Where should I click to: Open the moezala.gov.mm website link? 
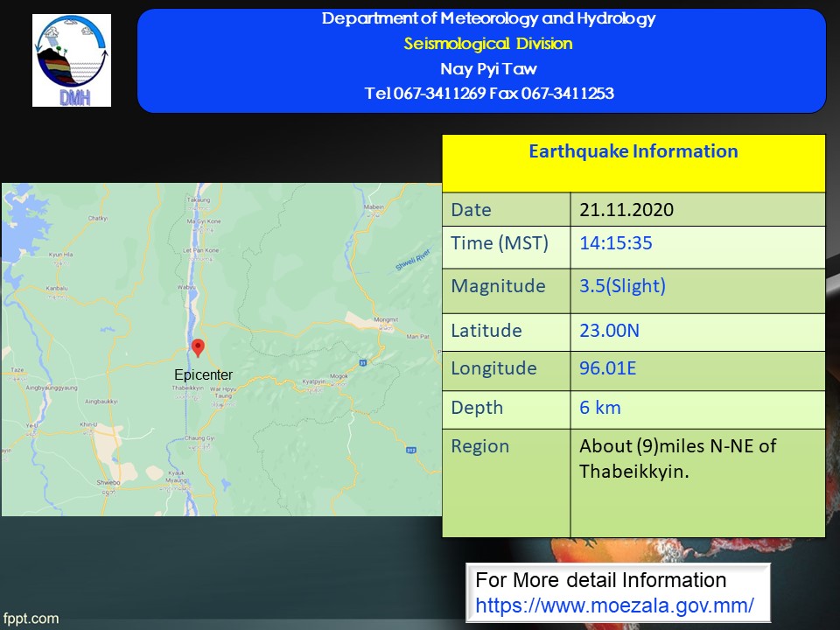(x=614, y=605)
